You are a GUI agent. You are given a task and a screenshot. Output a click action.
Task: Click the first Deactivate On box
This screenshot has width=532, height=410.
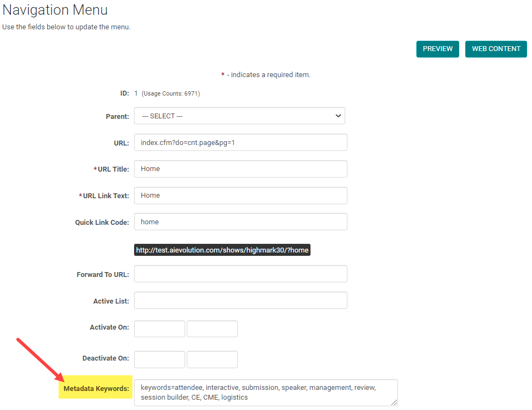coord(160,359)
